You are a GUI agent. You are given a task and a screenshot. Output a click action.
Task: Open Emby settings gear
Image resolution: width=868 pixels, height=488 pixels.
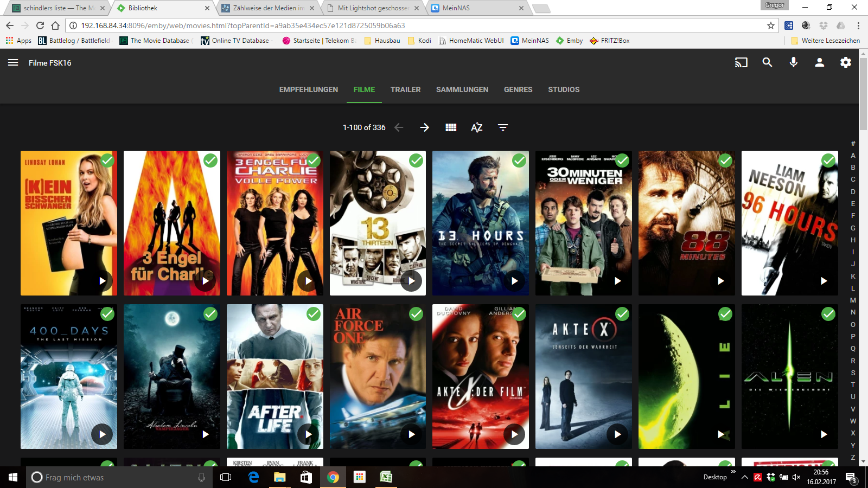[x=846, y=63]
